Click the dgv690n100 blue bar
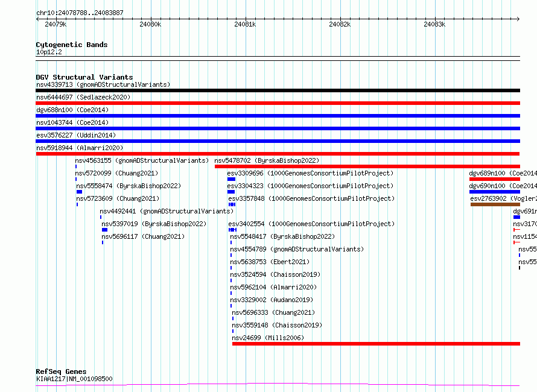 495,192
